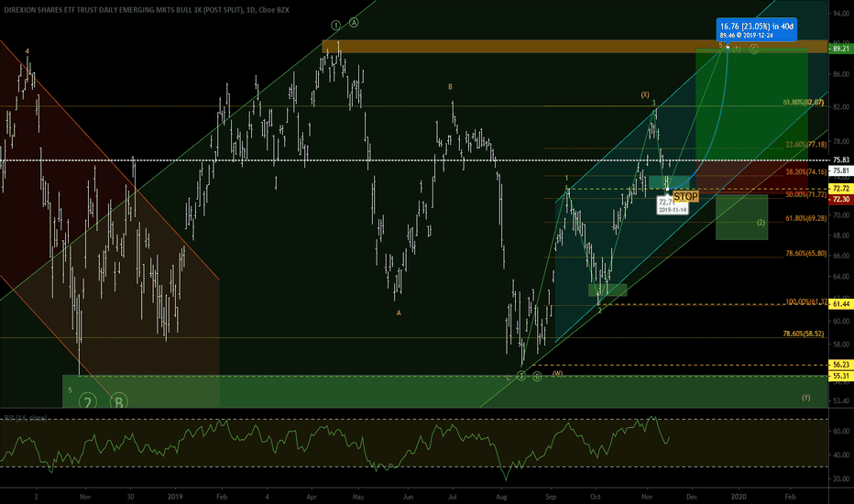This screenshot has height=504, width=854.
Task: Click 2019 on the time axis
Action: point(175,497)
